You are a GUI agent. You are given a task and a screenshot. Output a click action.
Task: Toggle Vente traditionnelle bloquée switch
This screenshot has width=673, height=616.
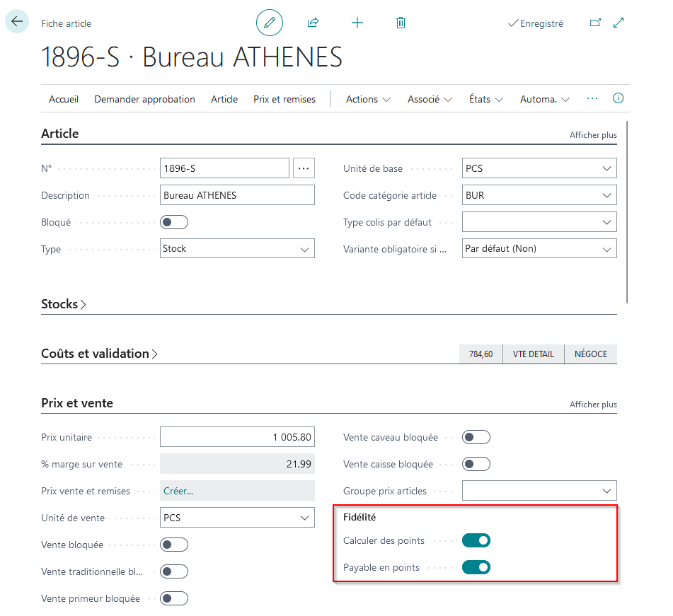click(174, 572)
